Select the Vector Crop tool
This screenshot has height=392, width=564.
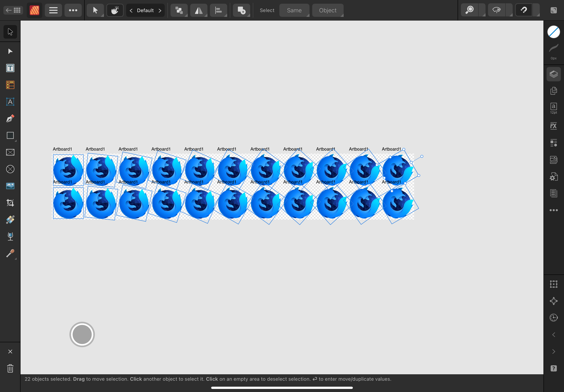[x=10, y=203]
